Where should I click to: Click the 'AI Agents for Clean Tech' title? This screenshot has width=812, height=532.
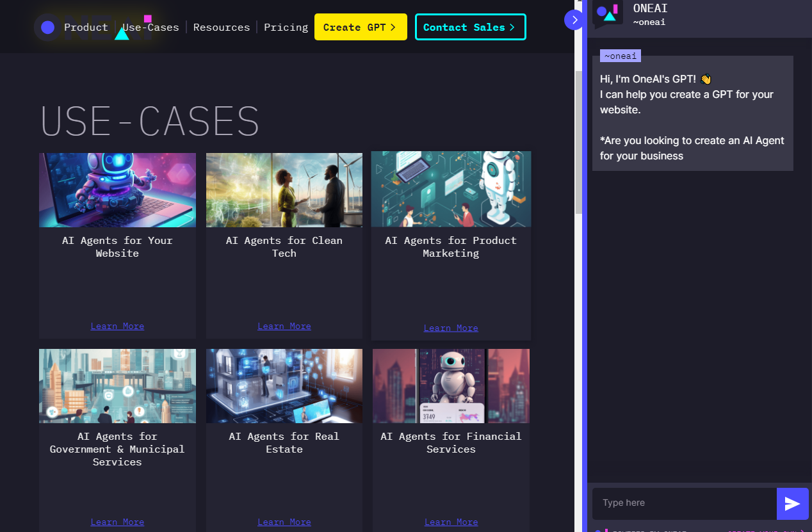click(284, 247)
